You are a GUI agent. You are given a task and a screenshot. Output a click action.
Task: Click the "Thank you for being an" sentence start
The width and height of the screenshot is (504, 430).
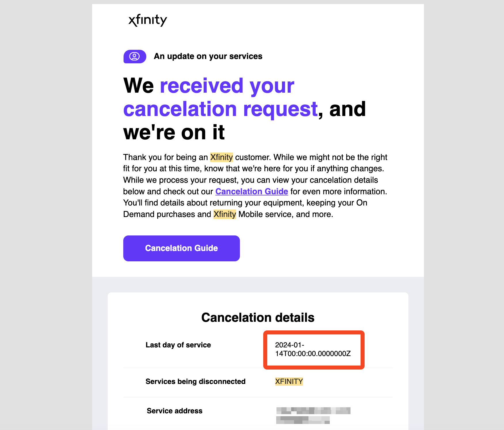pos(165,157)
